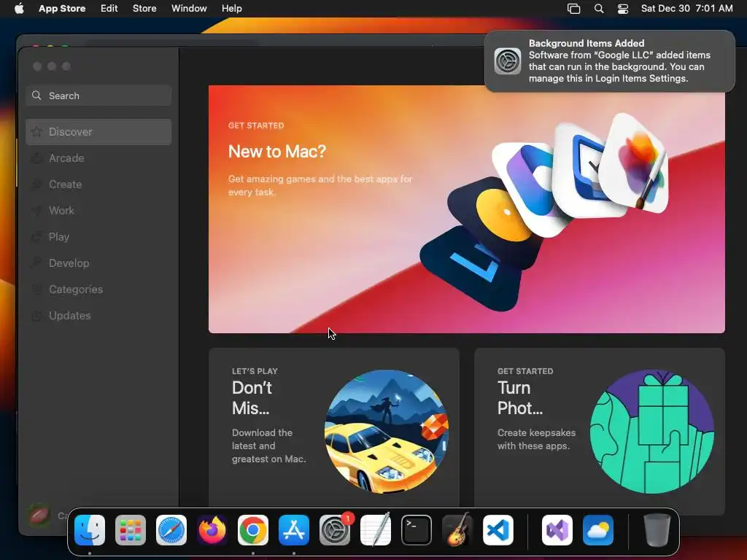Image resolution: width=747 pixels, height=560 pixels.
Task: Click the Discover star icon in sidebar
Action: pyautogui.click(x=36, y=132)
